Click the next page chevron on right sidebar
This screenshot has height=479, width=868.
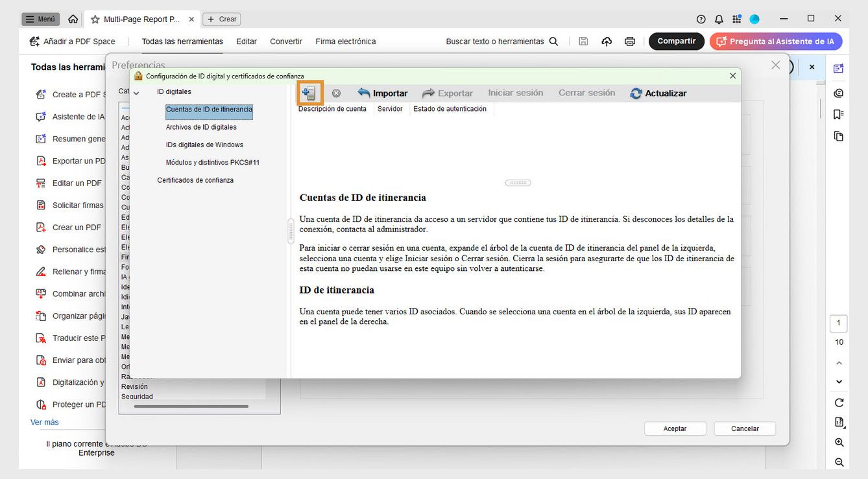[x=839, y=381]
